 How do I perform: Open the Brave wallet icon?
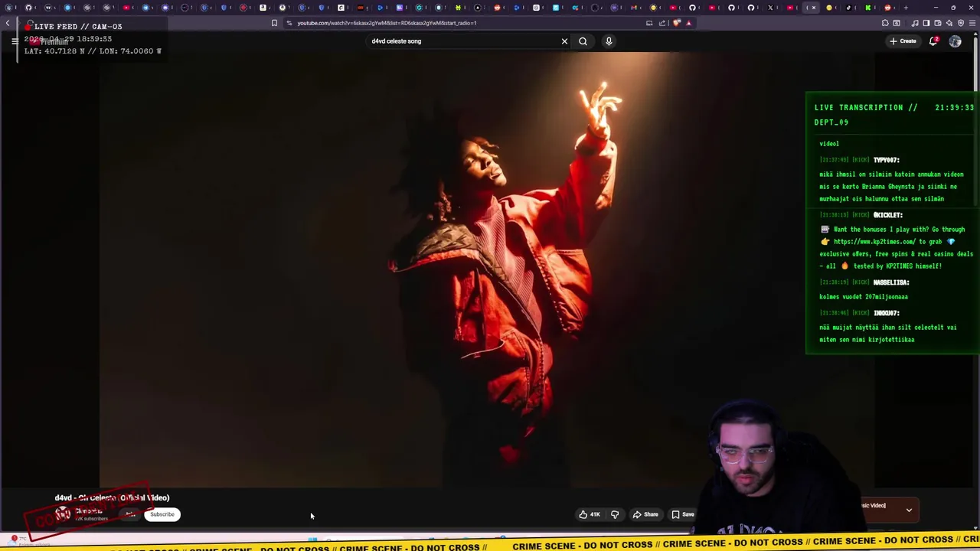point(938,23)
